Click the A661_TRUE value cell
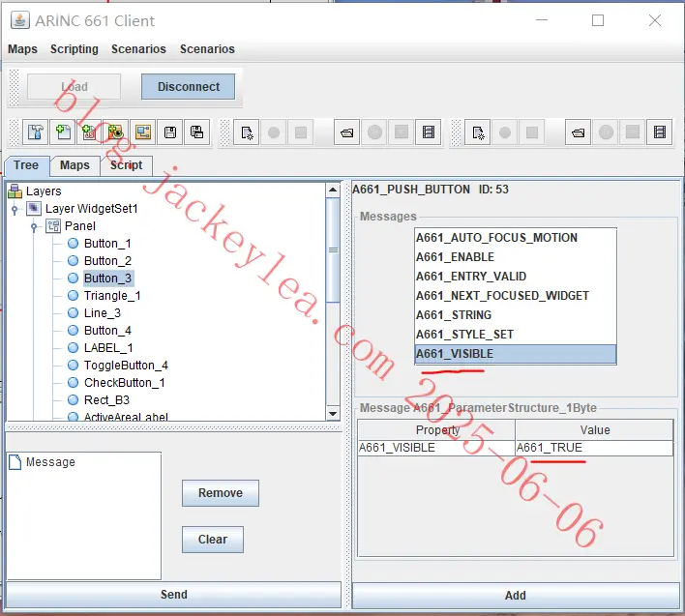The width and height of the screenshot is (685, 616). (594, 448)
